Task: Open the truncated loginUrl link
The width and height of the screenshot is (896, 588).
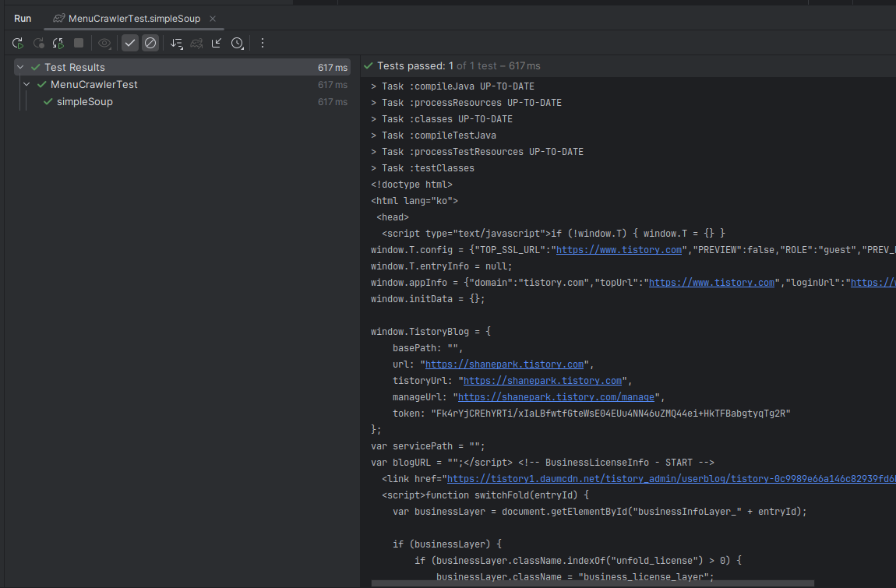Action: click(x=873, y=282)
